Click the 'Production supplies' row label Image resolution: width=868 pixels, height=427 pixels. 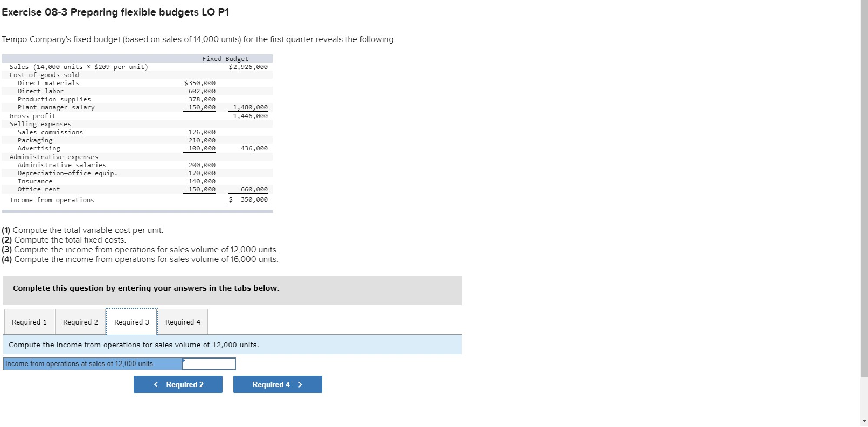[x=54, y=99]
